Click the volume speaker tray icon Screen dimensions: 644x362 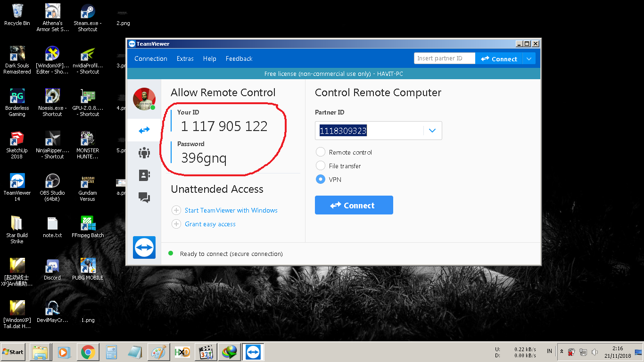(594, 352)
